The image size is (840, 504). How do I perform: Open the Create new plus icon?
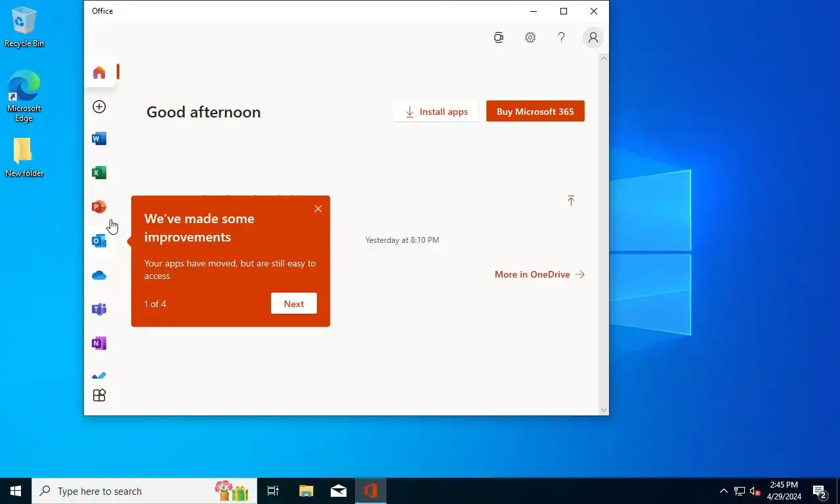(x=99, y=106)
